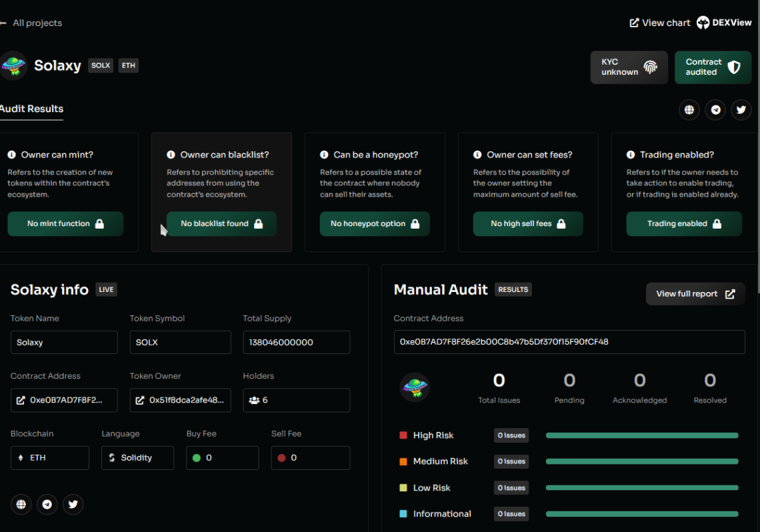Click the info icon on Owner can mint
This screenshot has height=532, width=760.
(x=12, y=155)
